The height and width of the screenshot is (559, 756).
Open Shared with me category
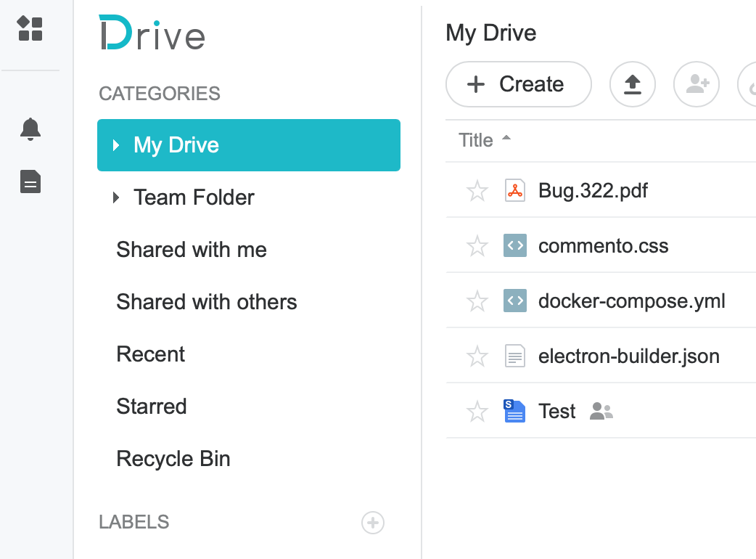pyautogui.click(x=192, y=250)
